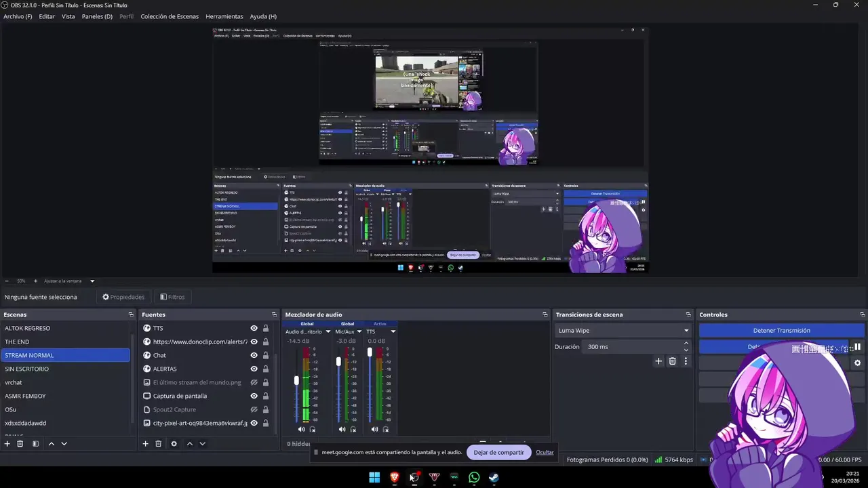Move selected scene up
Image resolution: width=868 pixels, height=488 pixels.
point(51,444)
